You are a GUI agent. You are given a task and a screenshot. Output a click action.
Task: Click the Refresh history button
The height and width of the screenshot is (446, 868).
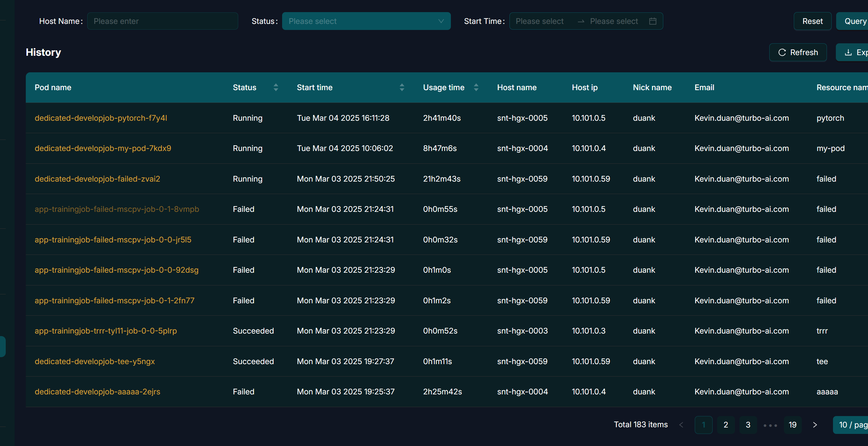(x=798, y=52)
